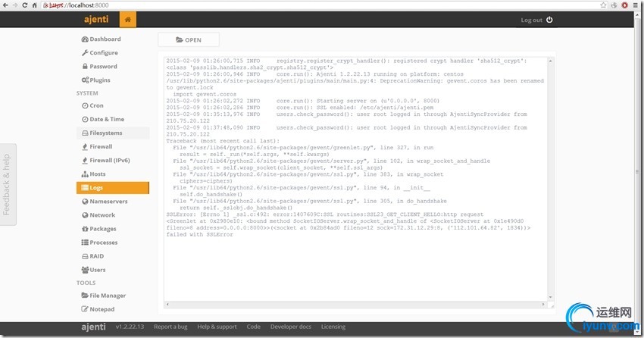Image resolution: width=644 pixels, height=338 pixels.
Task: Click the Notepad edit icon
Action: (85, 309)
